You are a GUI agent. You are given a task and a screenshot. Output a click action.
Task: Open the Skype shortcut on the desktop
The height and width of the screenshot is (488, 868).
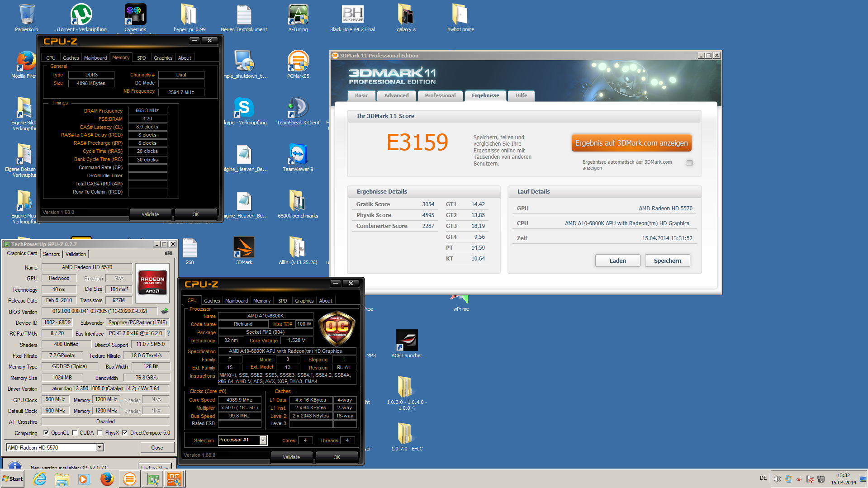tap(244, 111)
